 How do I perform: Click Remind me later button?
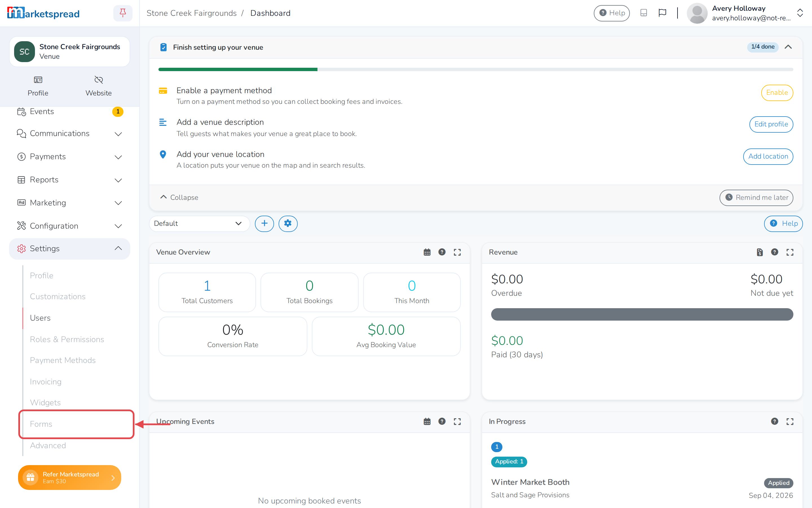(x=756, y=198)
